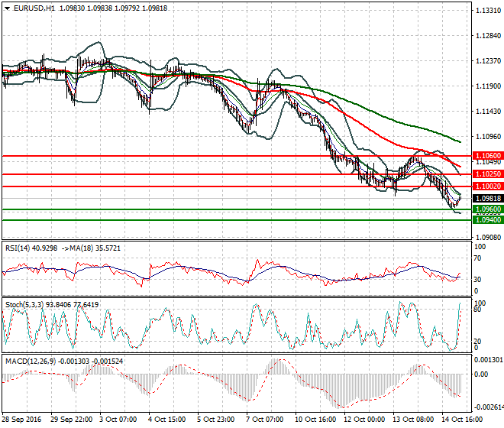Viewport: 504px width, 428px height.
Task: Select the red 1.10250 resistance level tag
Action: [486, 174]
